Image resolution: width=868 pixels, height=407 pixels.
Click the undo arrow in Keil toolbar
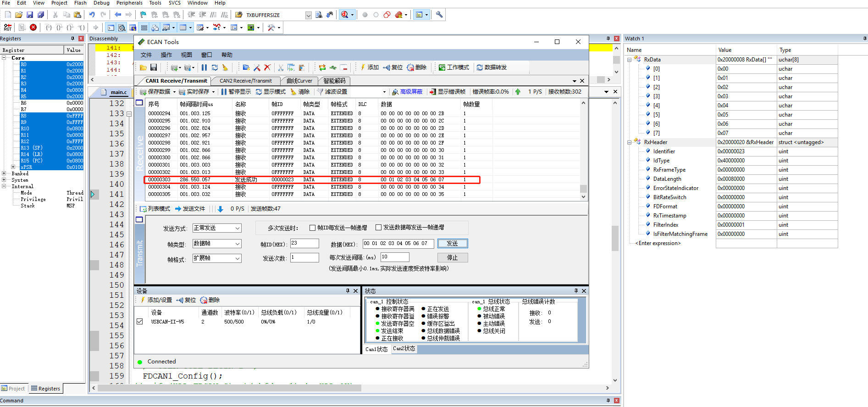92,15
